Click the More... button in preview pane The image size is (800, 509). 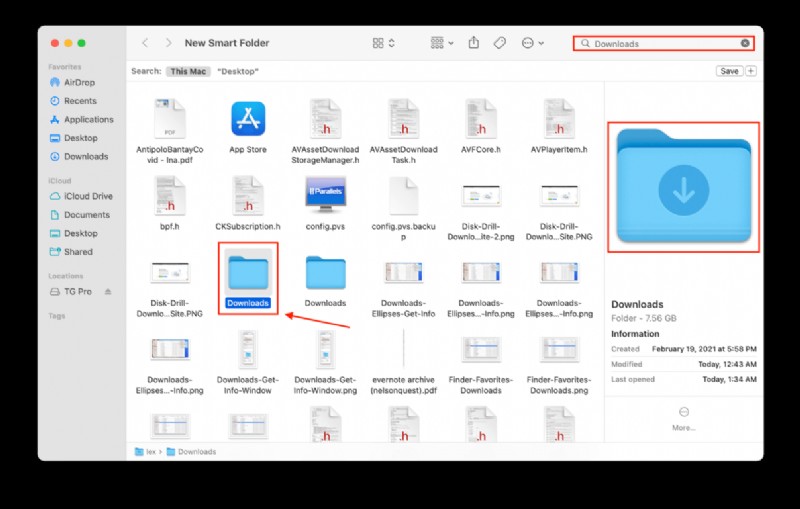coord(684,419)
